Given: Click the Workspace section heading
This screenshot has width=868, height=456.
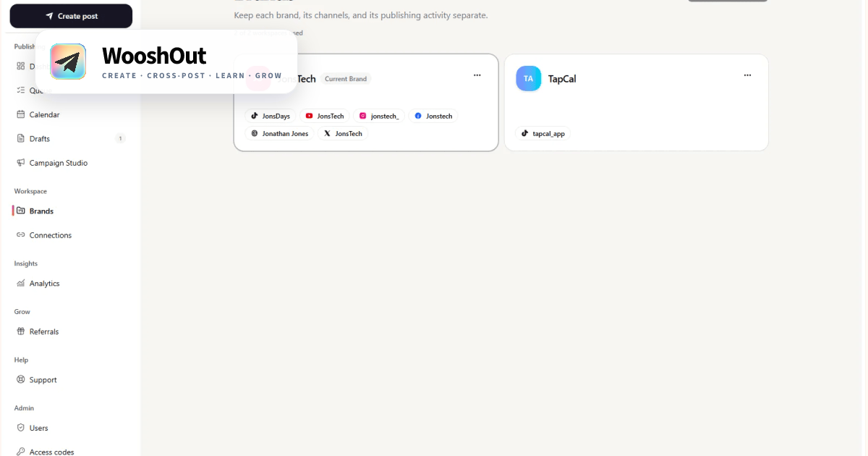Looking at the screenshot, I should click(x=30, y=191).
